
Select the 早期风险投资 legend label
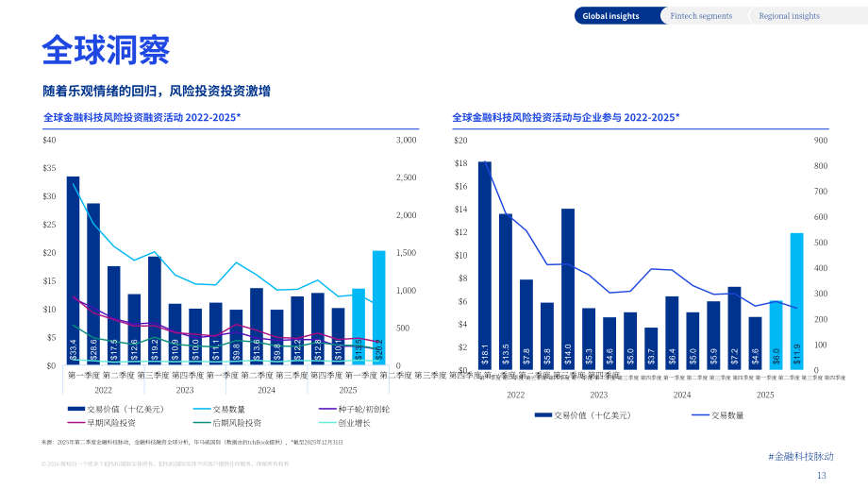click(110, 423)
